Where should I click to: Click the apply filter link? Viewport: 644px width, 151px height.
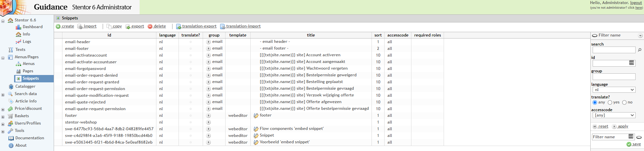tap(620, 127)
